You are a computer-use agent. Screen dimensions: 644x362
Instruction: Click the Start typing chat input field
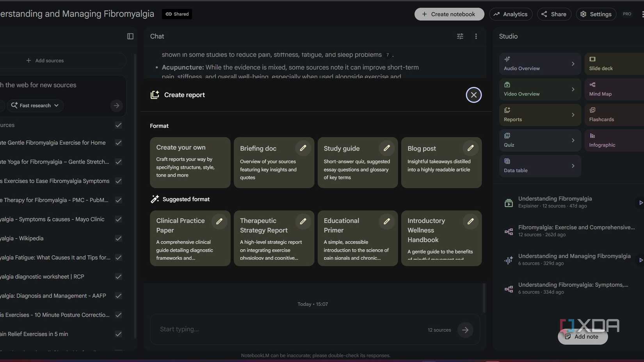coord(273,329)
